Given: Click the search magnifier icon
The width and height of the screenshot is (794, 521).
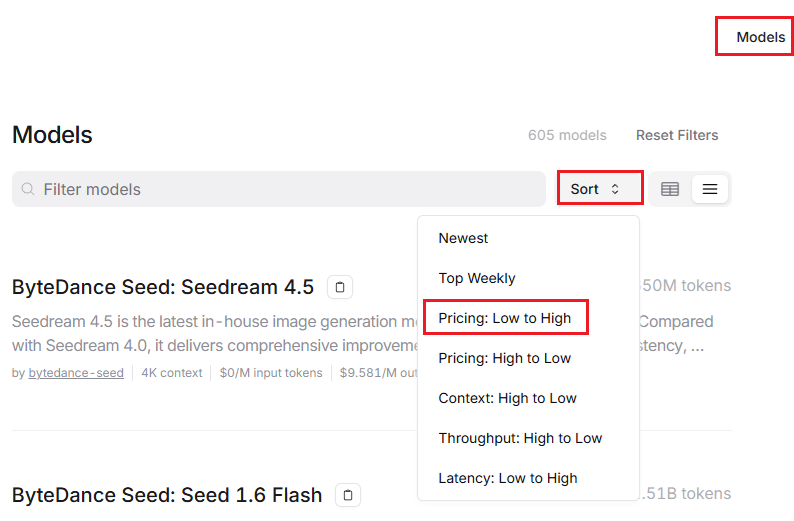Looking at the screenshot, I should tap(28, 189).
